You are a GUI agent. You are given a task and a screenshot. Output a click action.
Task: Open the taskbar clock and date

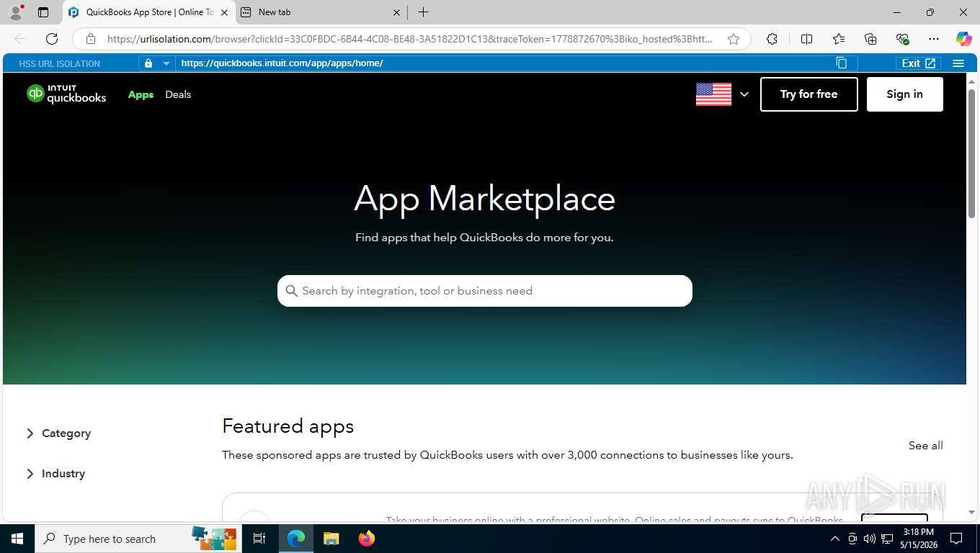pyautogui.click(x=918, y=539)
